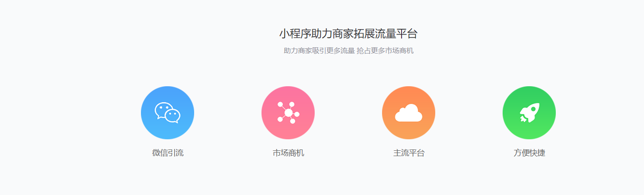Image resolution: width=644 pixels, height=195 pixels.
Task: Open the 微信引流 label link
Action: [168, 153]
